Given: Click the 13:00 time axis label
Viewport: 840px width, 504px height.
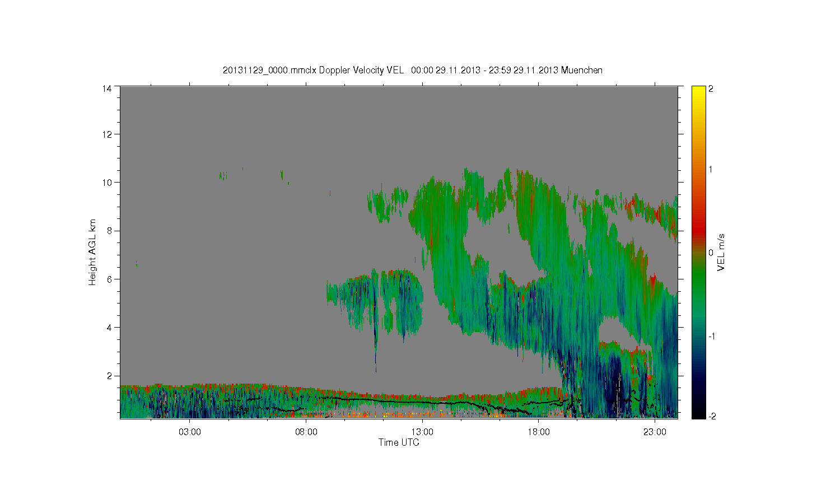Looking at the screenshot, I should [422, 432].
